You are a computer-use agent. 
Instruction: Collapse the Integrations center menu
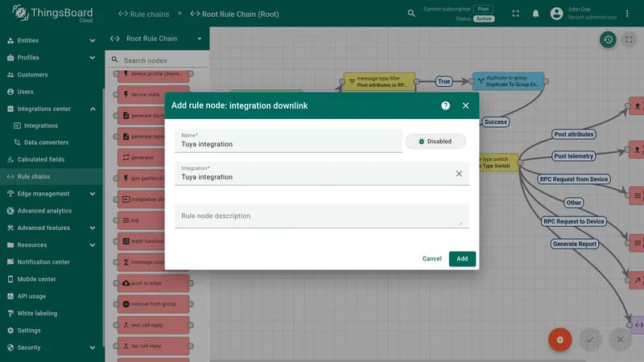[x=51, y=109]
